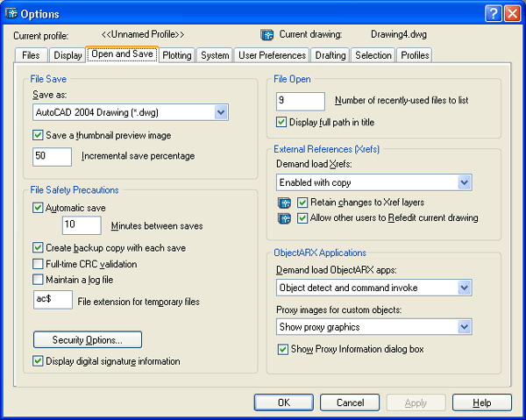Click the Options dialog title bar icon
526x420 pixels.
tap(11, 13)
